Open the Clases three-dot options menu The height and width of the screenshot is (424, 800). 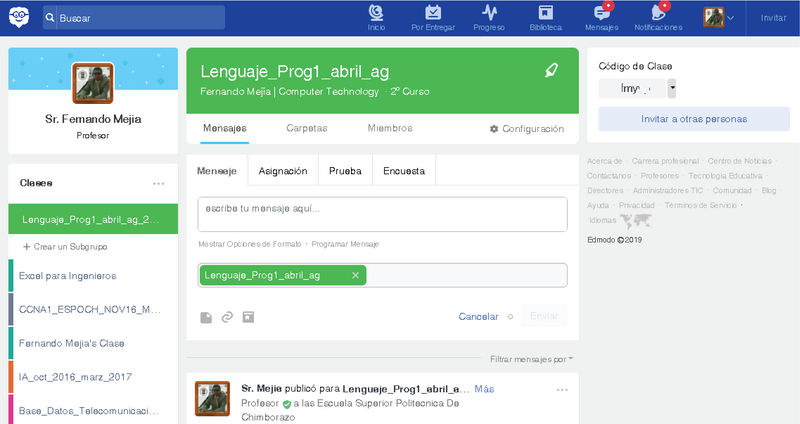(x=158, y=184)
